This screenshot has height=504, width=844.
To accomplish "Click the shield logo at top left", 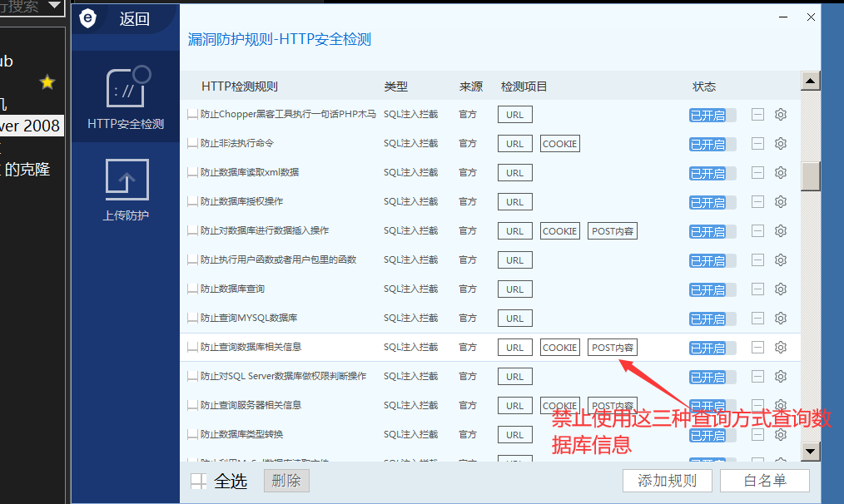I will click(88, 17).
